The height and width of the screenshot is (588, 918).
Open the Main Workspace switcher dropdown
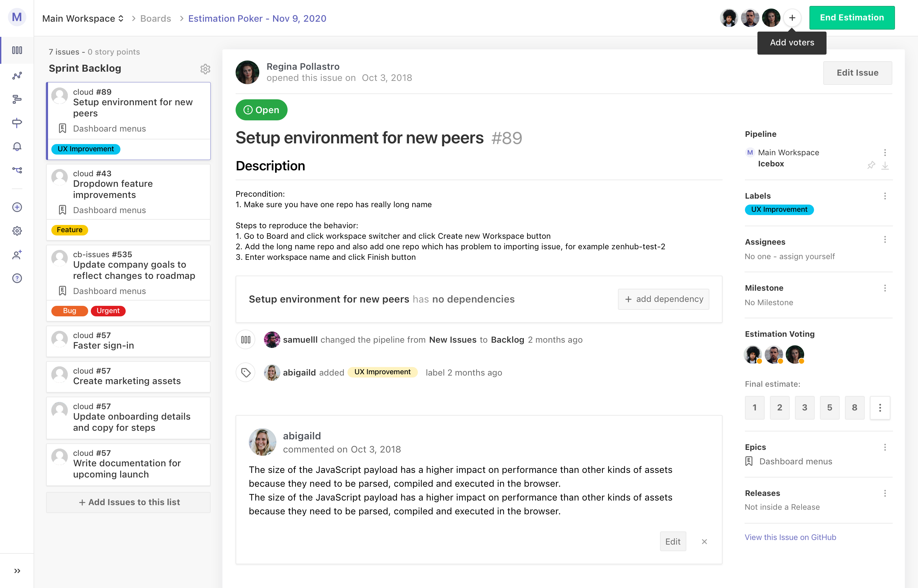click(x=83, y=18)
